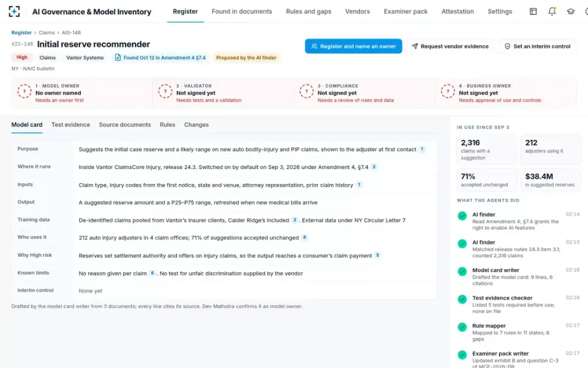The height and width of the screenshot is (368, 588).
Task: Click 'Needs a review of rules and data'
Action: coord(355,100)
